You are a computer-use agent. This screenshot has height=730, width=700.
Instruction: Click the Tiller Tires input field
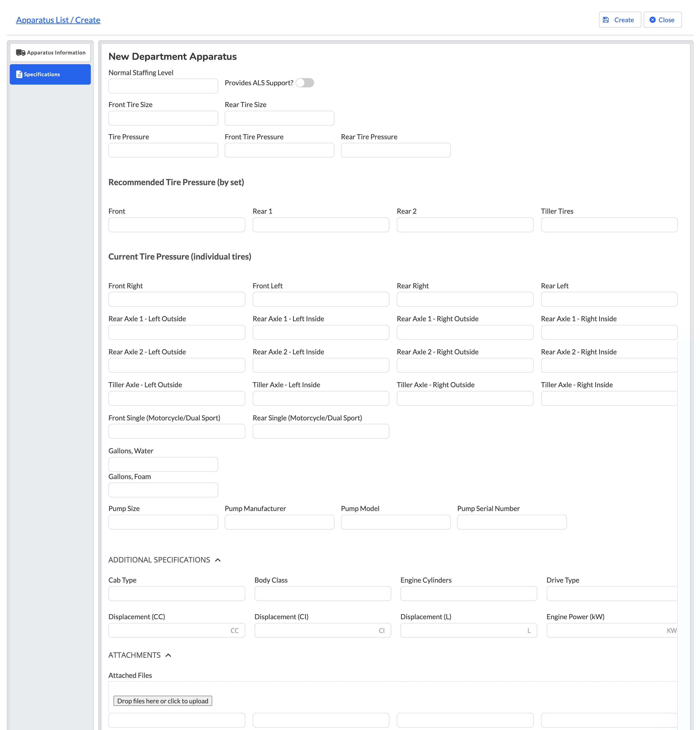tap(609, 225)
